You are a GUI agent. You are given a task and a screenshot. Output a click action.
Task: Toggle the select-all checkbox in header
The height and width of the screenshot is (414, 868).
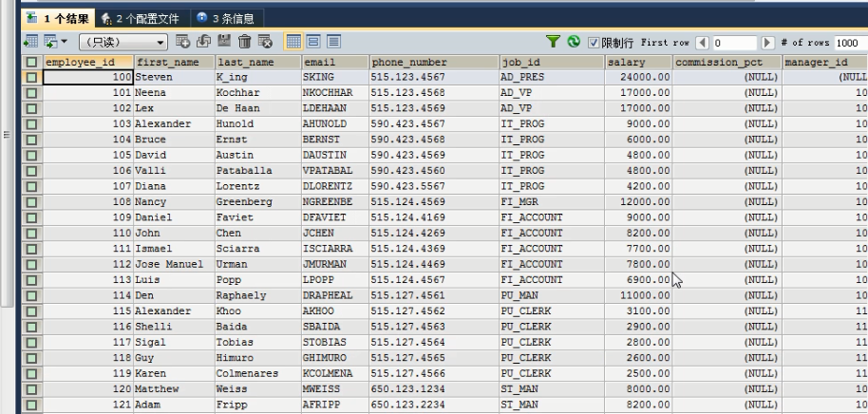[x=31, y=62]
